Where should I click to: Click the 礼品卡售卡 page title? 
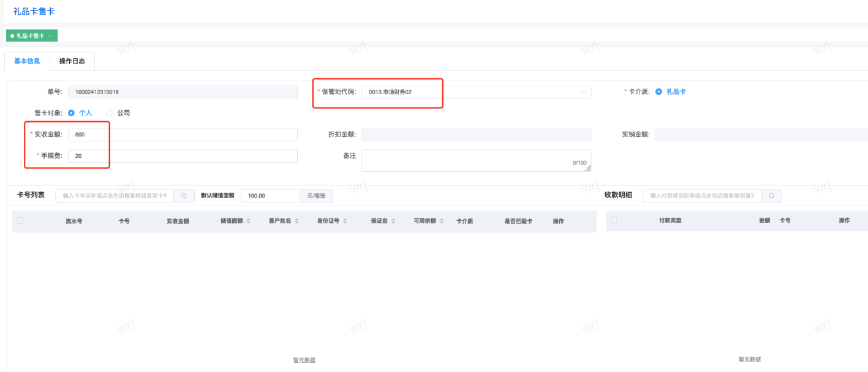pyautogui.click(x=34, y=11)
